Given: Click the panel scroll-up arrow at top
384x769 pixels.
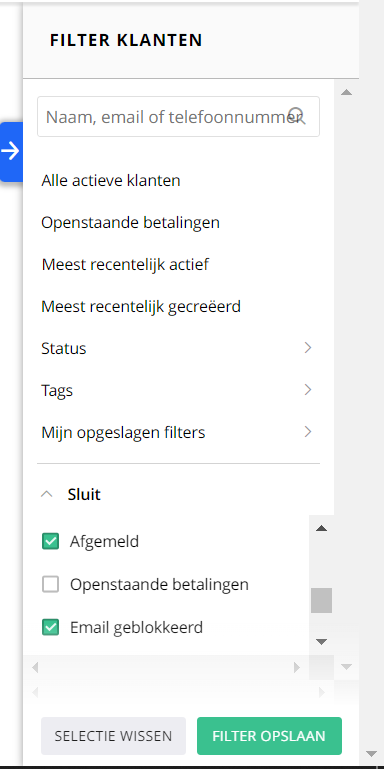Looking at the screenshot, I should point(346,92).
